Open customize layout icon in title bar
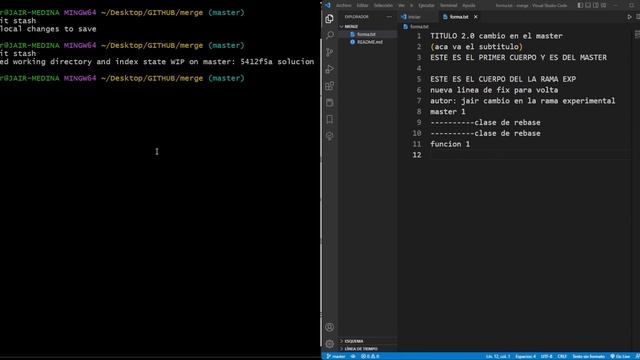The image size is (640, 360). (603, 5)
